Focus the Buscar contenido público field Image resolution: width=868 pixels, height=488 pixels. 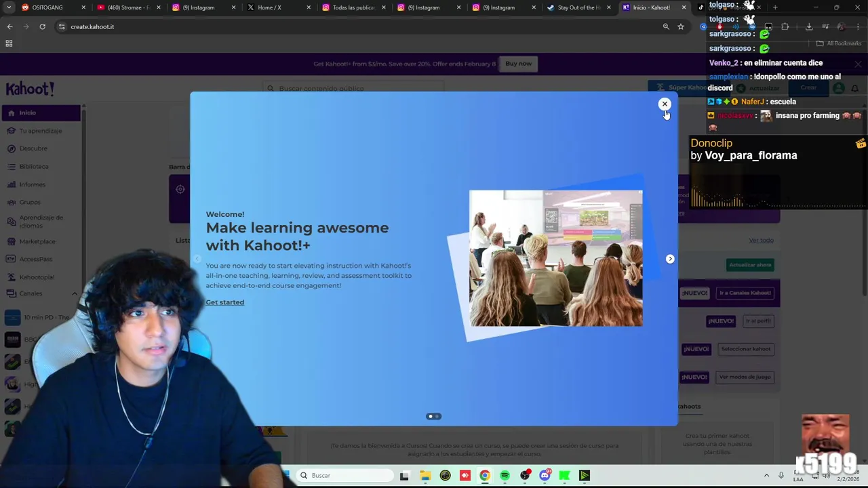pyautogui.click(x=353, y=88)
